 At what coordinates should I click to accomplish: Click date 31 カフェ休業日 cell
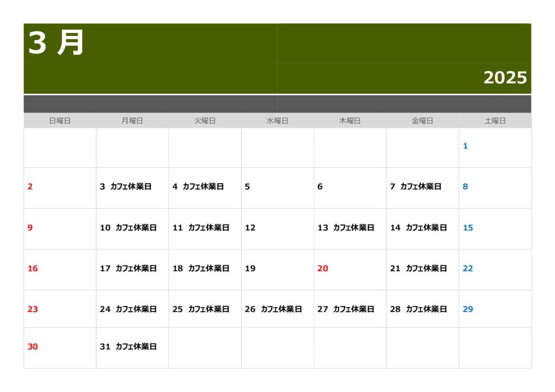point(133,348)
